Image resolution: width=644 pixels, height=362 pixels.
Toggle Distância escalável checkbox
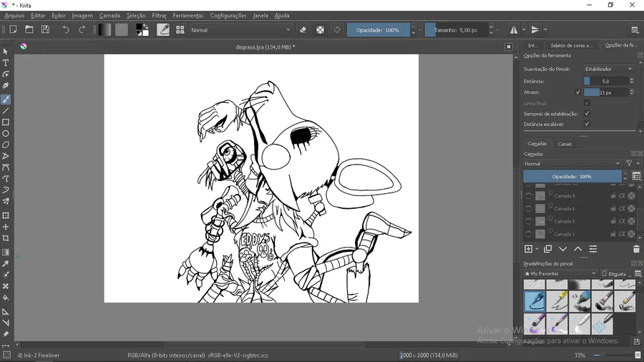[x=587, y=124]
